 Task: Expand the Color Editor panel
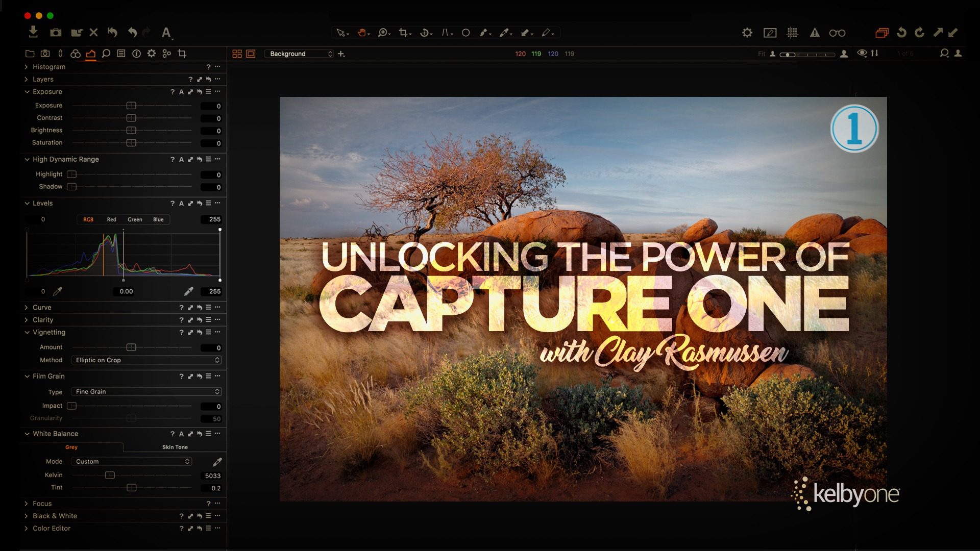pyautogui.click(x=27, y=529)
